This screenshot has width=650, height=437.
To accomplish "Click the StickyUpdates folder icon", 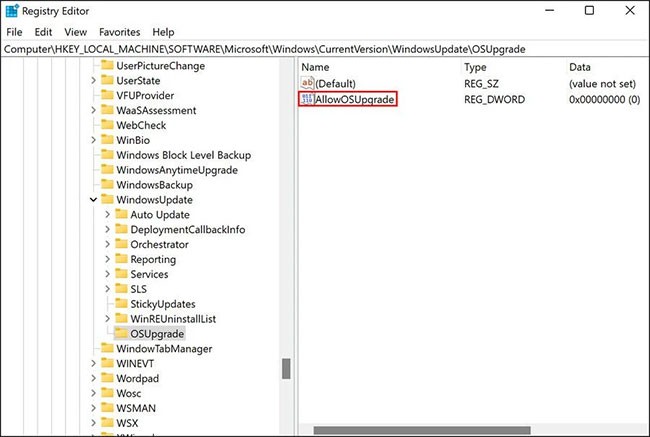I will point(121,304).
